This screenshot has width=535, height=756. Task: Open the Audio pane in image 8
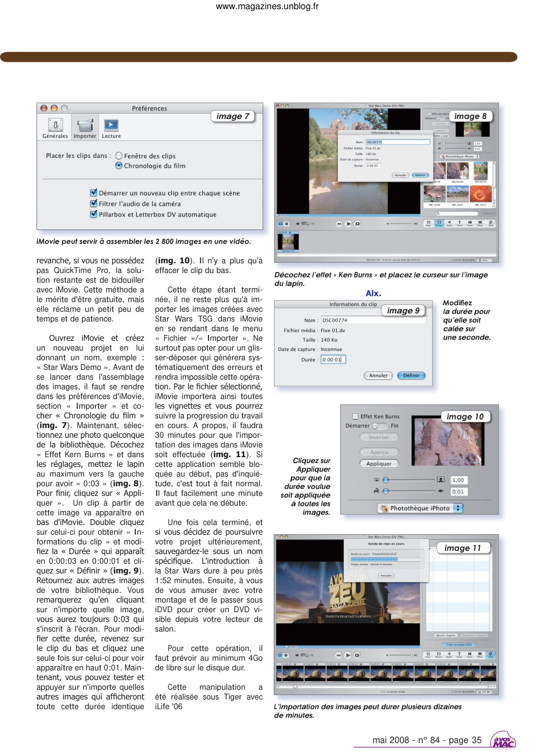(449, 223)
